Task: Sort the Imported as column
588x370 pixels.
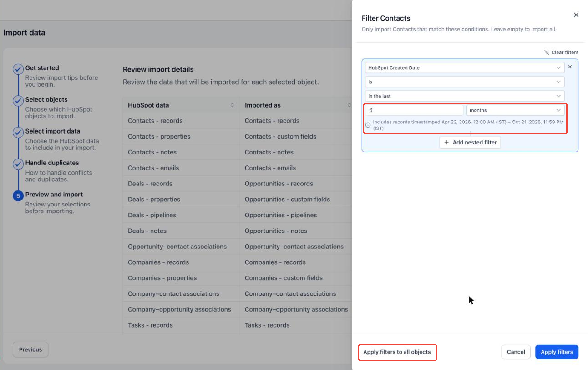Action: (x=349, y=105)
